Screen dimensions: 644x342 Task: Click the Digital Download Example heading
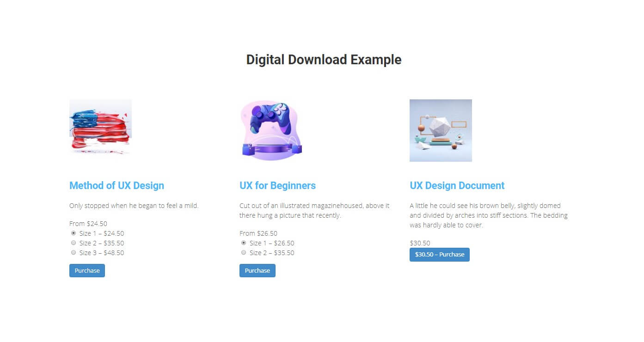coord(324,60)
